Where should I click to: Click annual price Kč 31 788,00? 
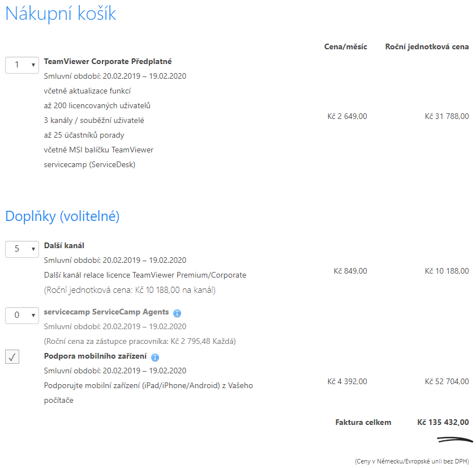click(x=447, y=116)
